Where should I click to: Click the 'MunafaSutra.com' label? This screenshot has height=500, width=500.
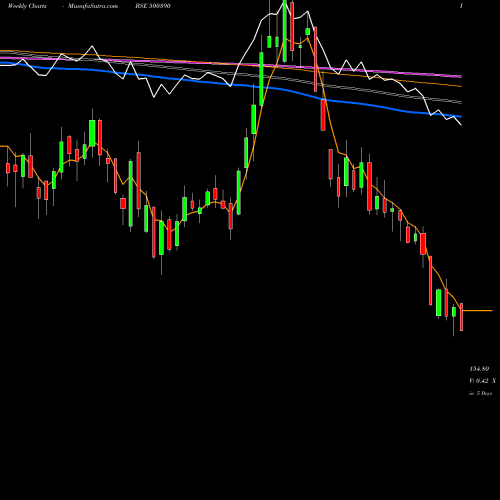[x=93, y=6]
